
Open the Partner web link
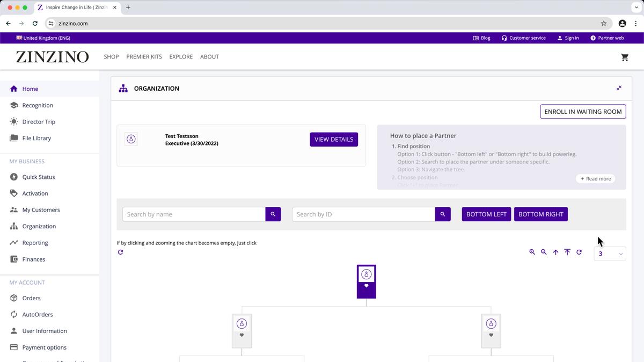click(x=606, y=38)
